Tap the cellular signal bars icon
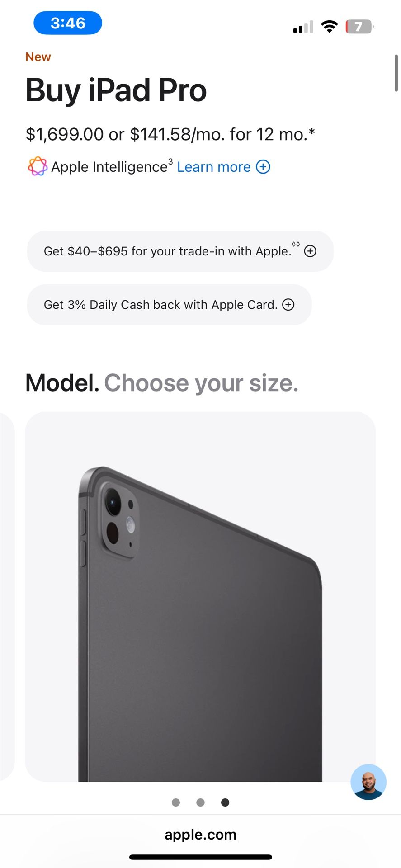Viewport: 401px width, 868px height. tap(303, 27)
